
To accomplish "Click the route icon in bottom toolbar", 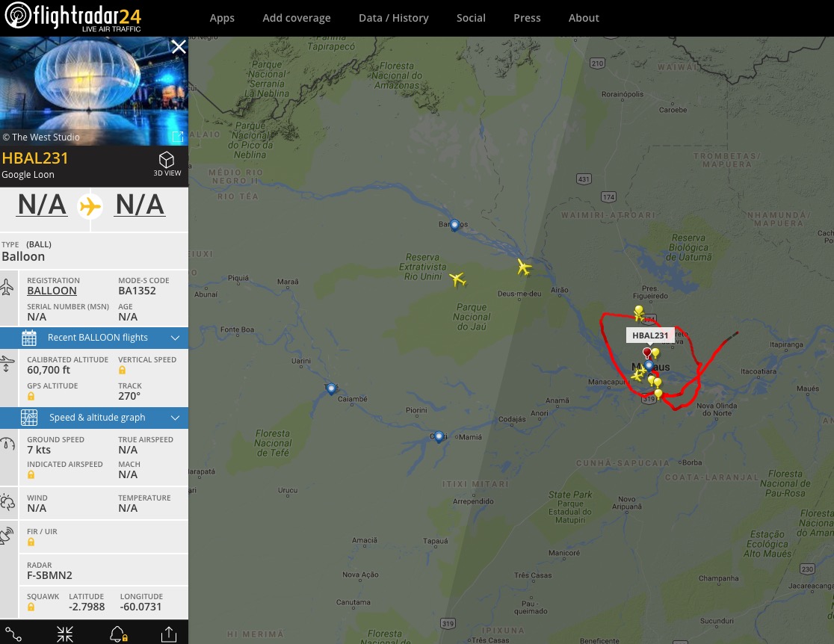I will (x=13, y=634).
